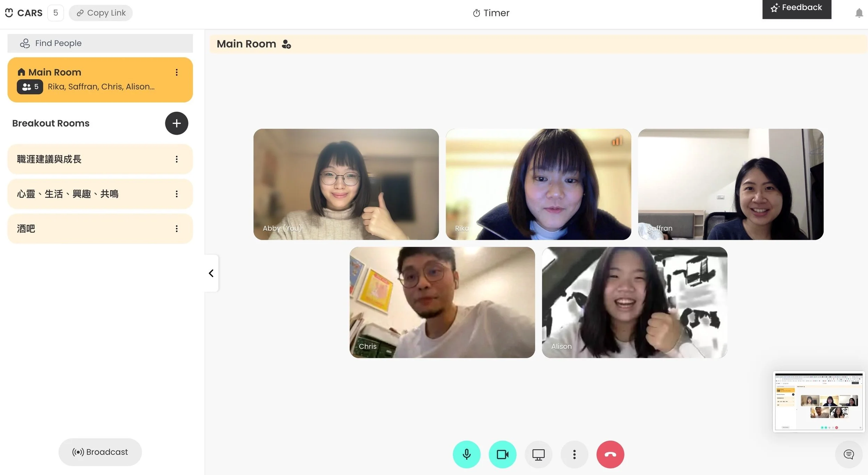Click the Copy Link button

tap(101, 13)
